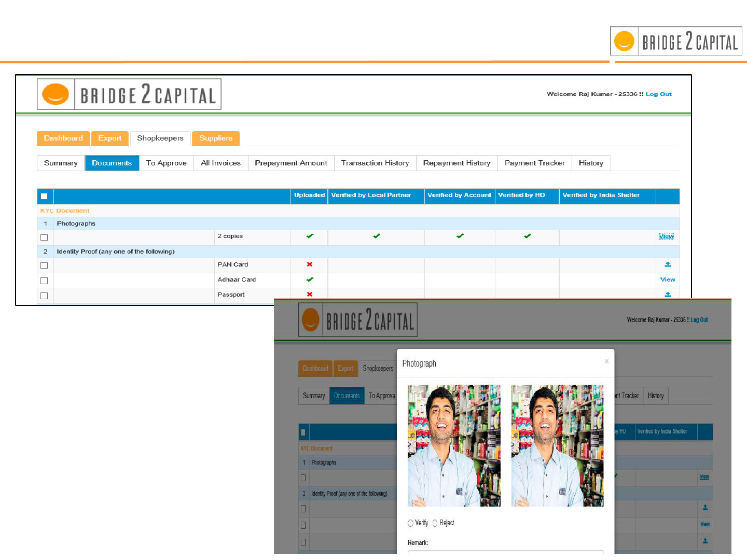Click the 2 copies uploaded green checkmark
Viewport: 747px width, 560px height.
(310, 236)
